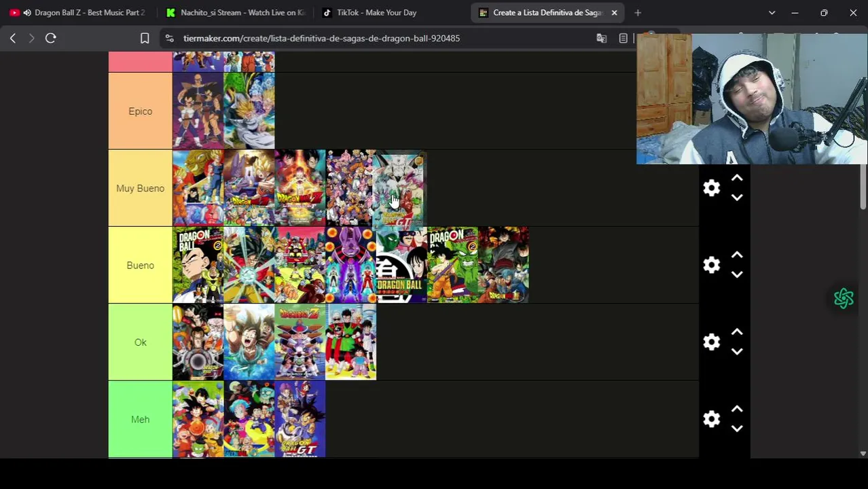Viewport: 868px width, 489px height.
Task: Switch to Nachito_si Stream Kick tab
Action: (x=234, y=13)
